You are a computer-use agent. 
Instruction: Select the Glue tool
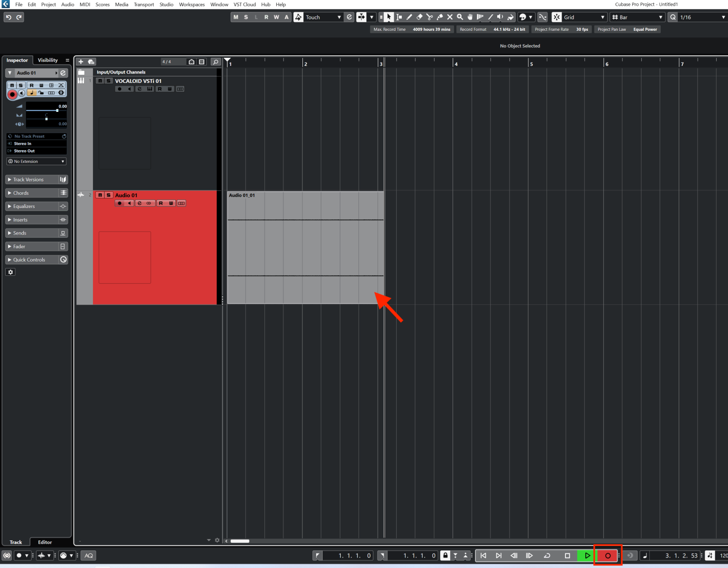pos(440,17)
